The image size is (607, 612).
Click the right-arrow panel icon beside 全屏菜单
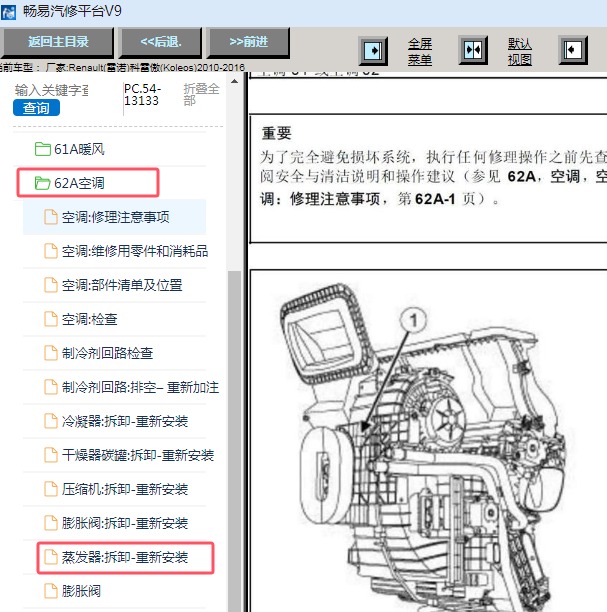pyautogui.click(x=373, y=50)
